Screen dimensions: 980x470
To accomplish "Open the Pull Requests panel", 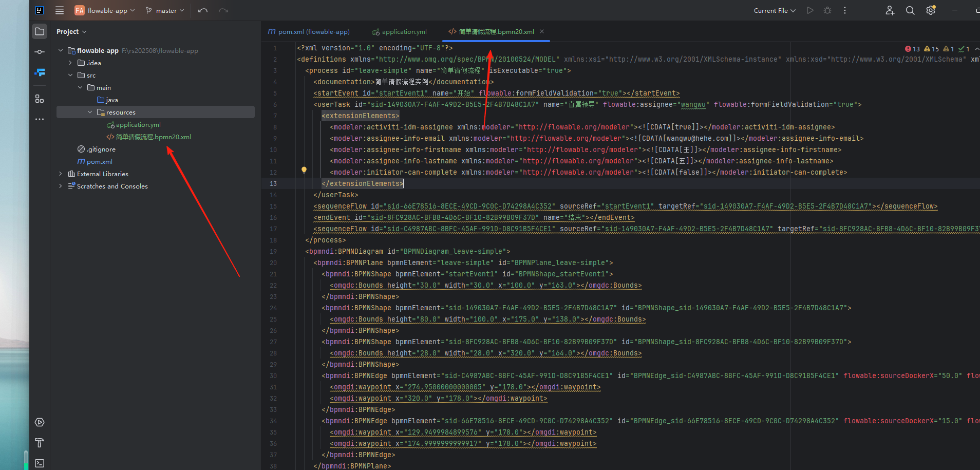I will coord(40,72).
